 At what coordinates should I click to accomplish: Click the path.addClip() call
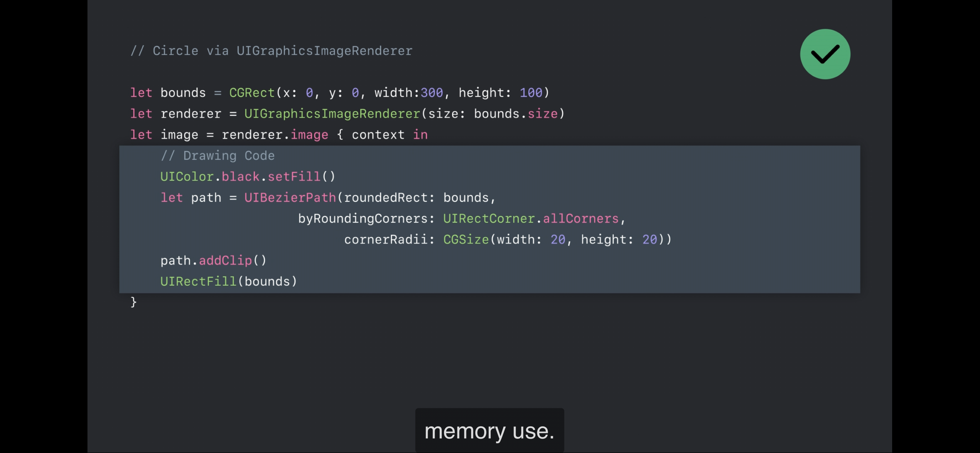[x=213, y=261]
